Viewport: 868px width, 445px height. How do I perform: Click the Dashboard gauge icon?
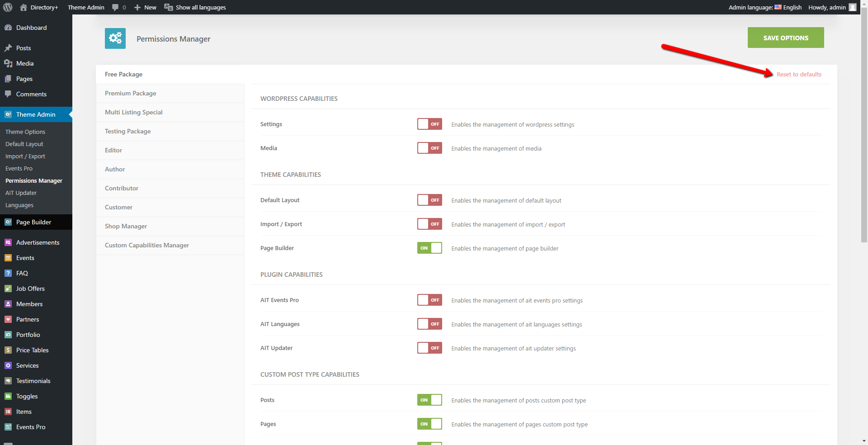coord(8,28)
